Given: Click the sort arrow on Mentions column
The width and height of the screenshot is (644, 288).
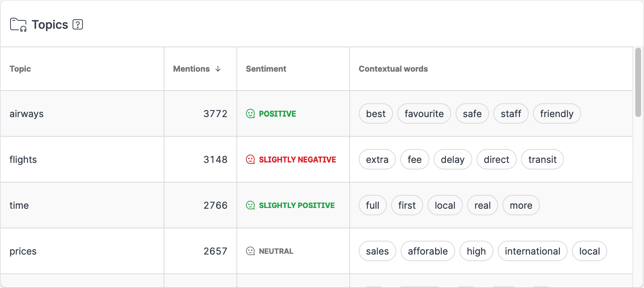Looking at the screenshot, I should point(218,69).
